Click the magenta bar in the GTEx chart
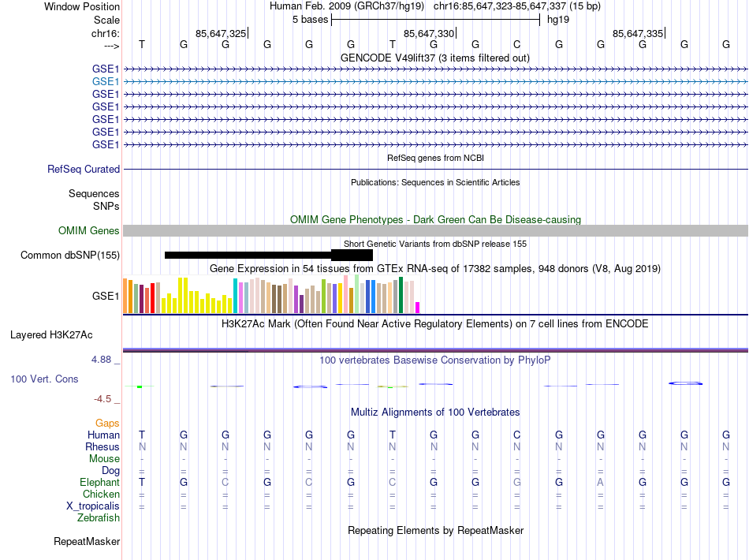This screenshot has height=560, width=749. [418, 307]
